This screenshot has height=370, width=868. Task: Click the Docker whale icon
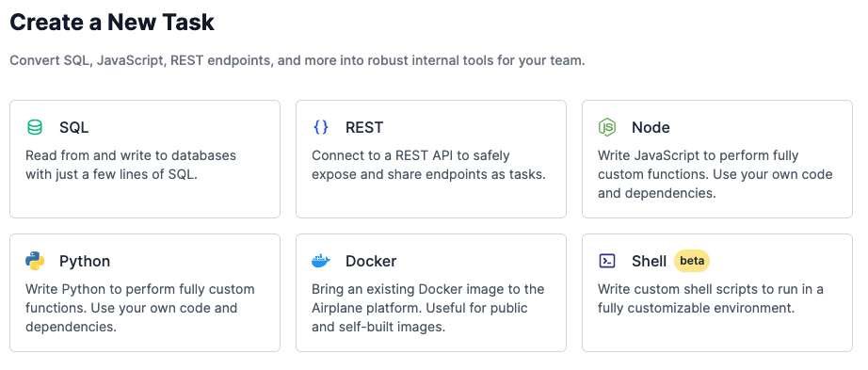tap(320, 261)
